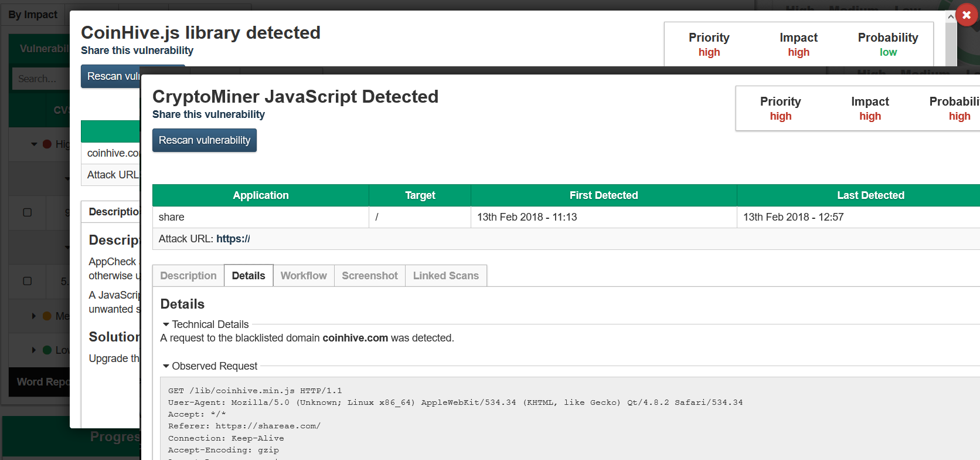This screenshot has width=980, height=460.
Task: Expand the Medium severity group triangle
Action: (34, 316)
